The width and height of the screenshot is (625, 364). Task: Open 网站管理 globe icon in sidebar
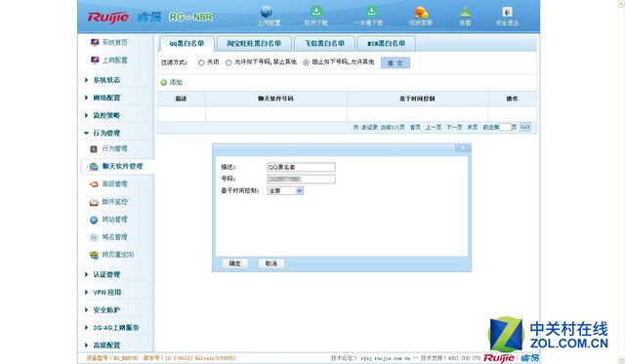(x=94, y=220)
